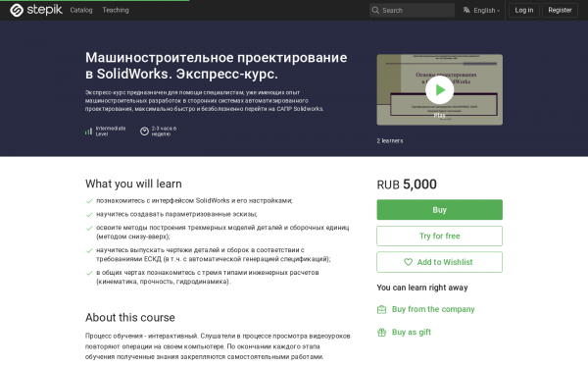
Task: Click the Intermediate Level bars icon
Action: (x=88, y=131)
